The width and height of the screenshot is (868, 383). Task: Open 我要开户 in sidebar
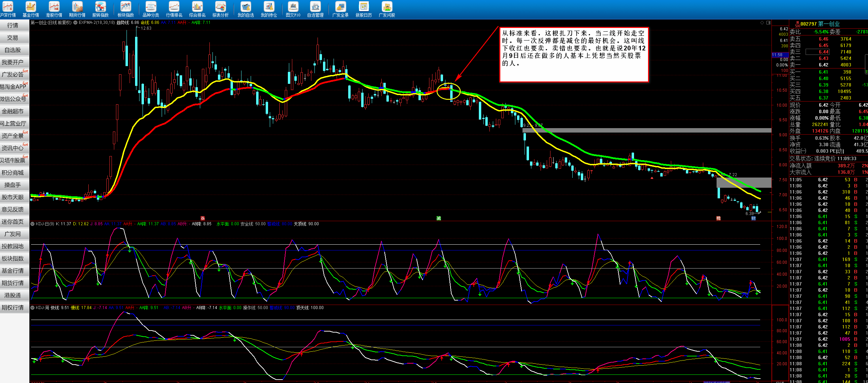click(14, 62)
